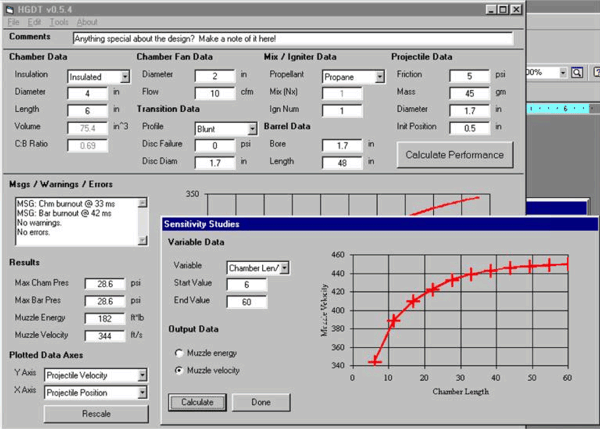
Task: Open the sensitivity Variable dropdown
Action: coord(286,267)
